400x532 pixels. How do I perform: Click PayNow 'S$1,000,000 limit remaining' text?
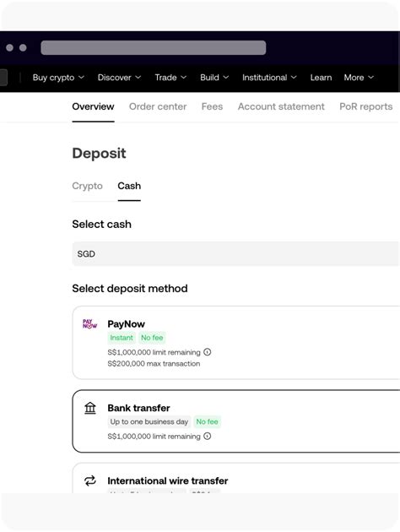point(154,352)
